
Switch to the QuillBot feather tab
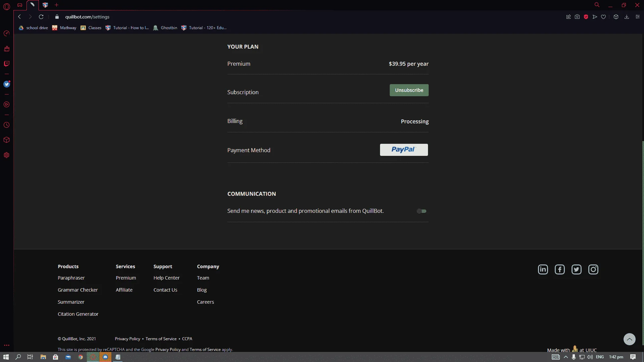click(x=33, y=5)
